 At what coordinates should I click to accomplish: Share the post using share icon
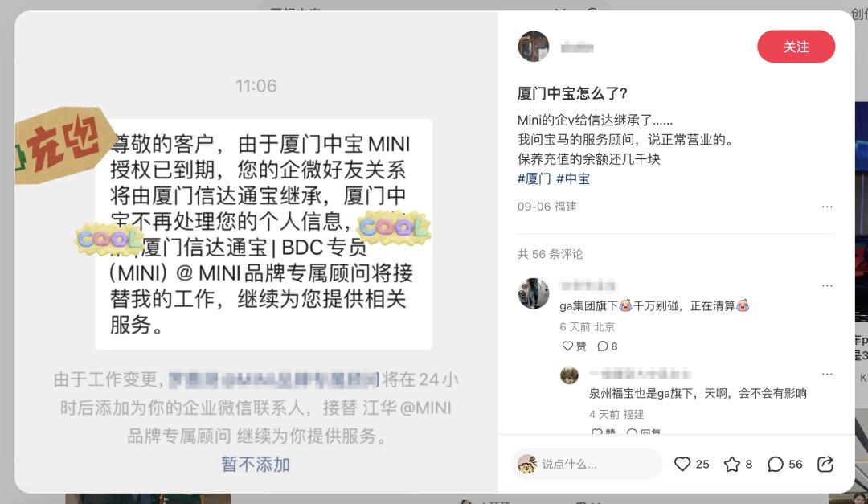pos(825,464)
